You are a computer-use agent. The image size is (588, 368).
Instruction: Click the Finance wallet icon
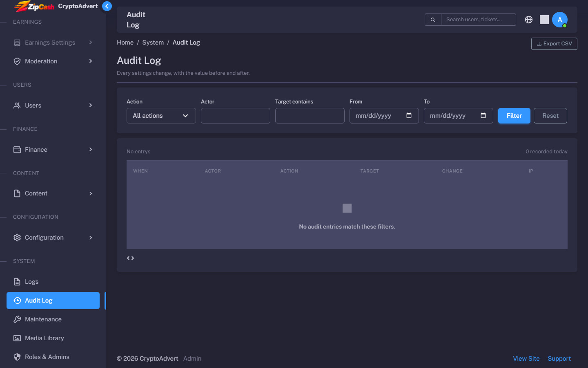(17, 150)
